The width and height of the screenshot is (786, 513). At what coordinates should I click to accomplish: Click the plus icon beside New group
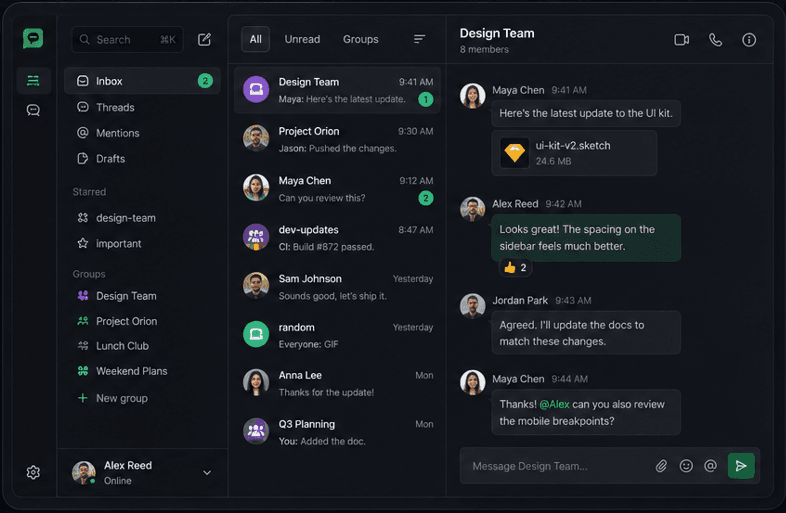point(83,398)
